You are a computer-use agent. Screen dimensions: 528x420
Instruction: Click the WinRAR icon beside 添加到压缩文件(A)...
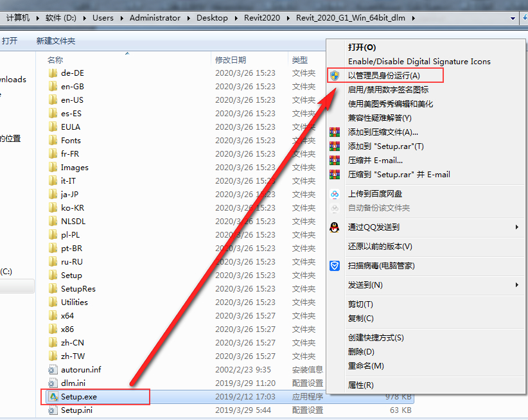pos(335,132)
